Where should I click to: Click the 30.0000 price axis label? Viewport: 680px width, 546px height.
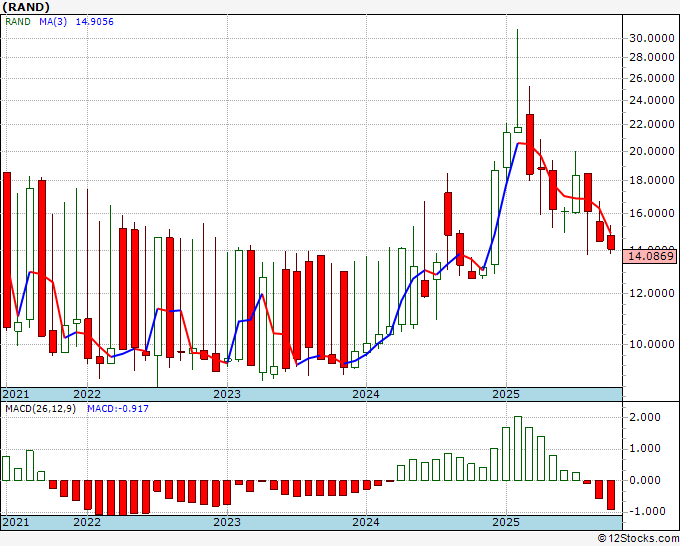(651, 38)
